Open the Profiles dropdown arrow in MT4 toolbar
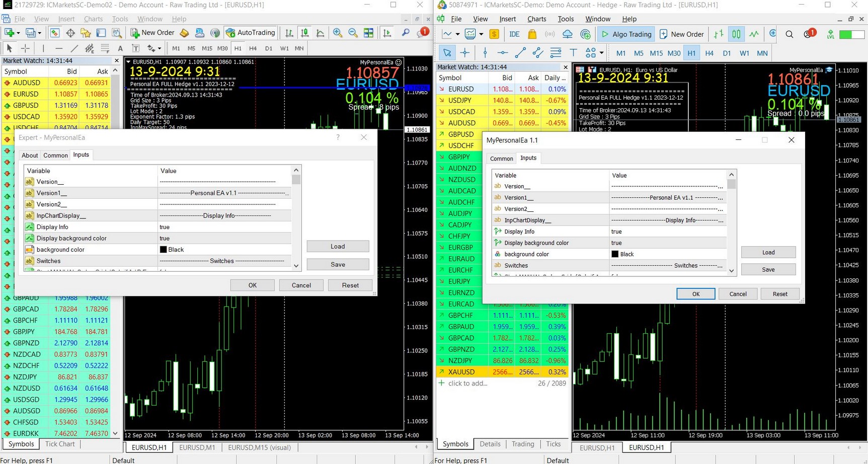 click(39, 33)
